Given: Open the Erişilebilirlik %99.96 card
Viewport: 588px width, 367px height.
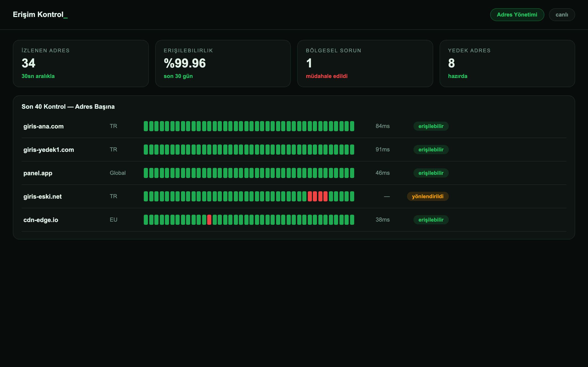Looking at the screenshot, I should point(223,64).
